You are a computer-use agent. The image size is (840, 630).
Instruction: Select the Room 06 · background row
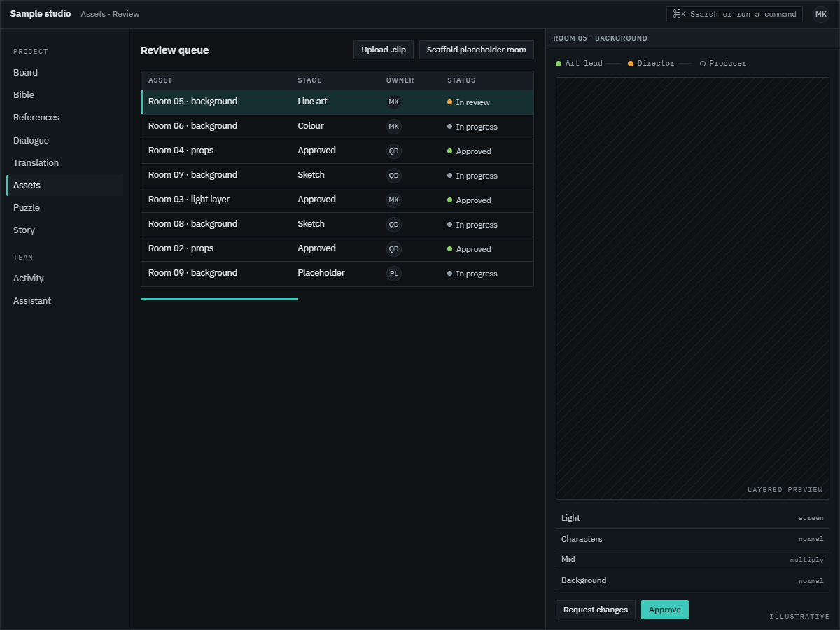coord(337,127)
